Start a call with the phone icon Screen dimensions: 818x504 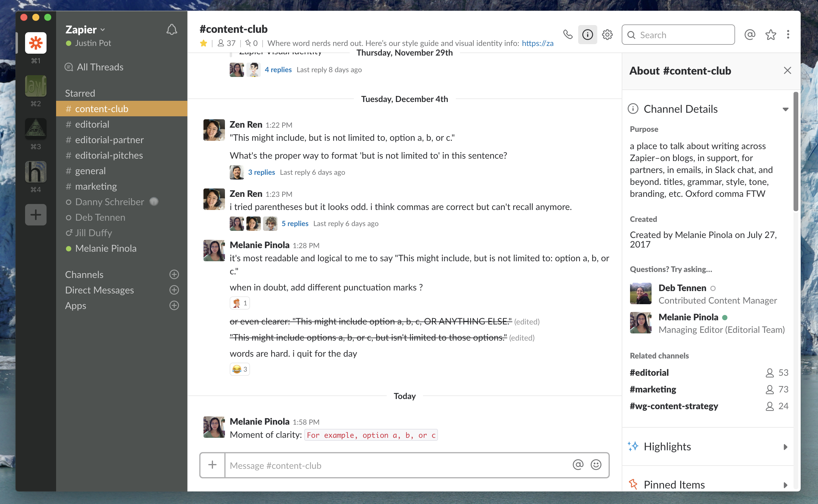click(568, 34)
